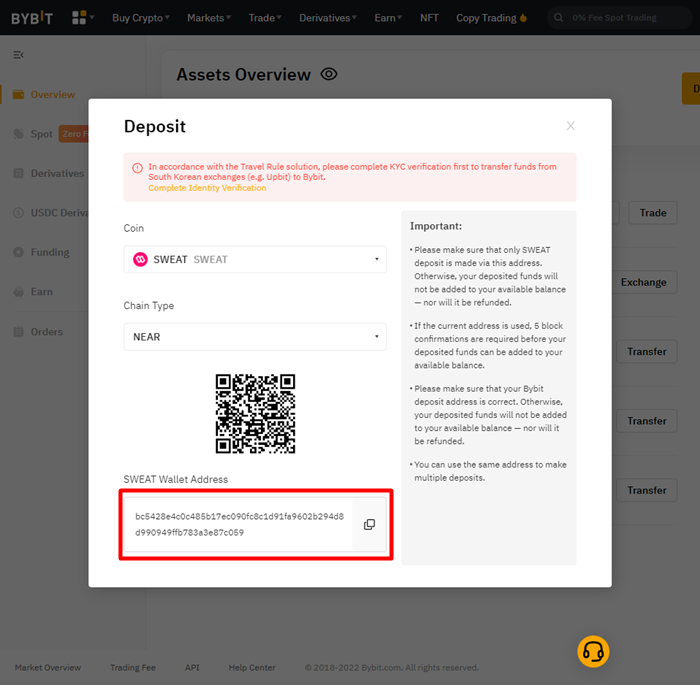Go to NFT page
700x685 pixels.
click(429, 18)
